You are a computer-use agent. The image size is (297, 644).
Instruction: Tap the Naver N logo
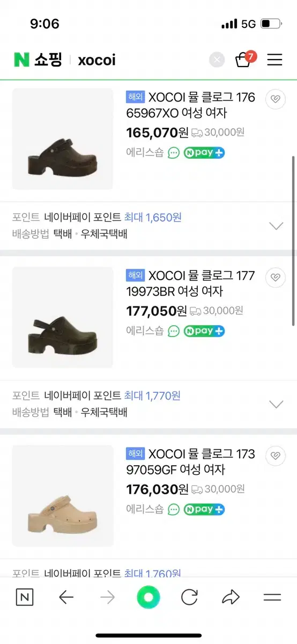[x=21, y=60]
